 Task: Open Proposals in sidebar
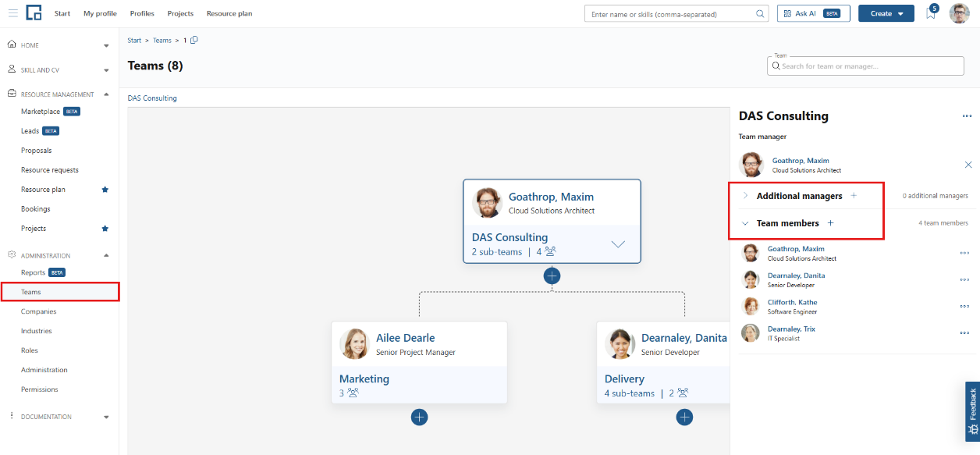[x=37, y=151]
